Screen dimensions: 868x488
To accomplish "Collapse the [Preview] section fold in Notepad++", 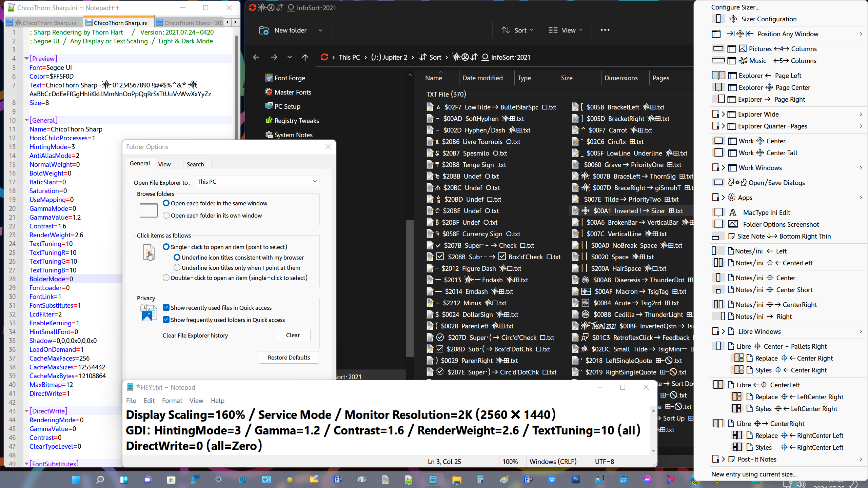I will tap(26, 58).
